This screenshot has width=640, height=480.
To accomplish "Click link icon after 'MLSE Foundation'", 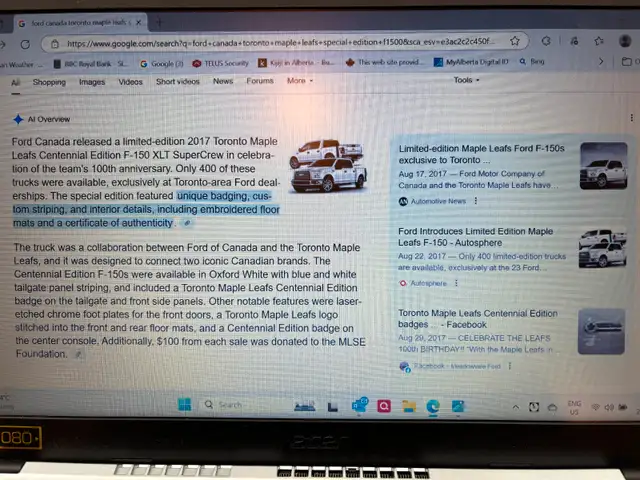I will coord(78,355).
